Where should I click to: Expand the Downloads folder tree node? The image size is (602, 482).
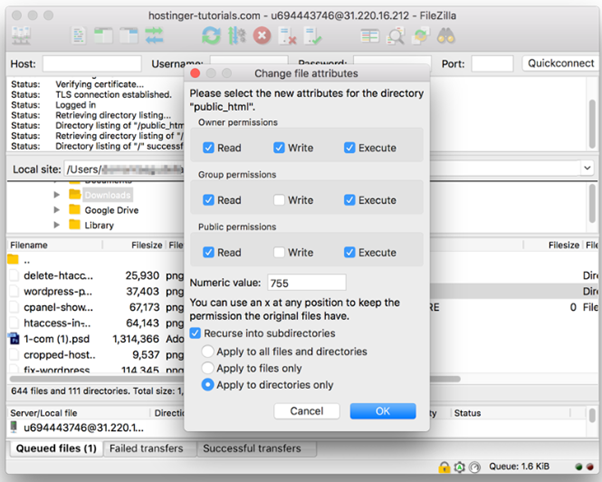tap(56, 195)
